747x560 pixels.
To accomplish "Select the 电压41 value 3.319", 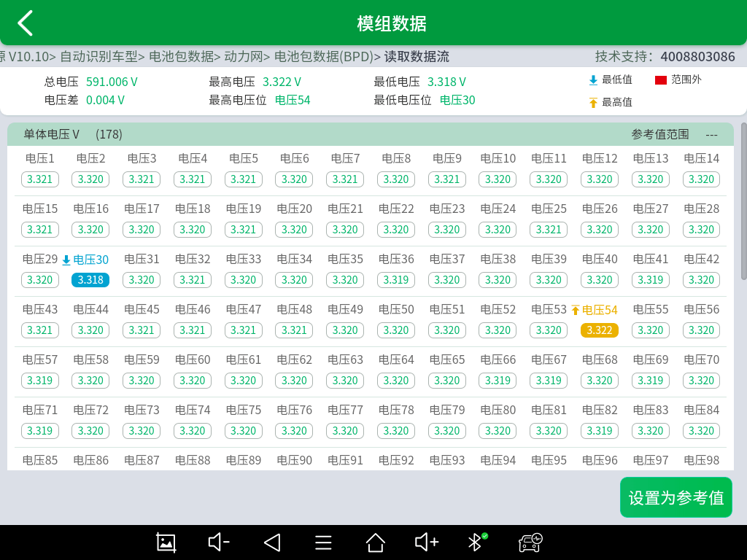I will [x=650, y=280].
